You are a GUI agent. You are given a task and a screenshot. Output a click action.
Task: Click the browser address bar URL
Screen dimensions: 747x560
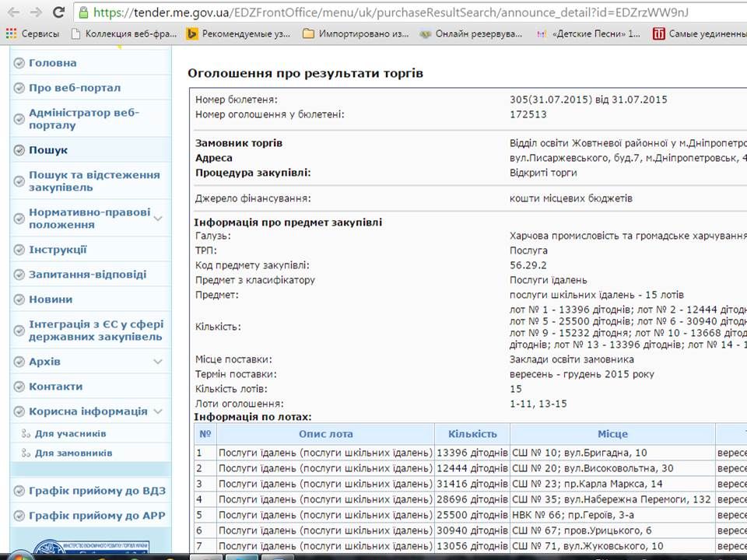[x=389, y=13]
